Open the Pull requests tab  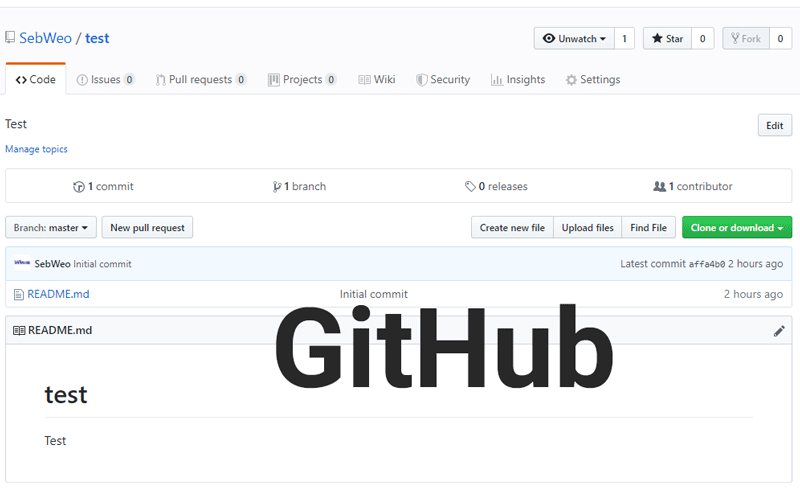[x=200, y=80]
